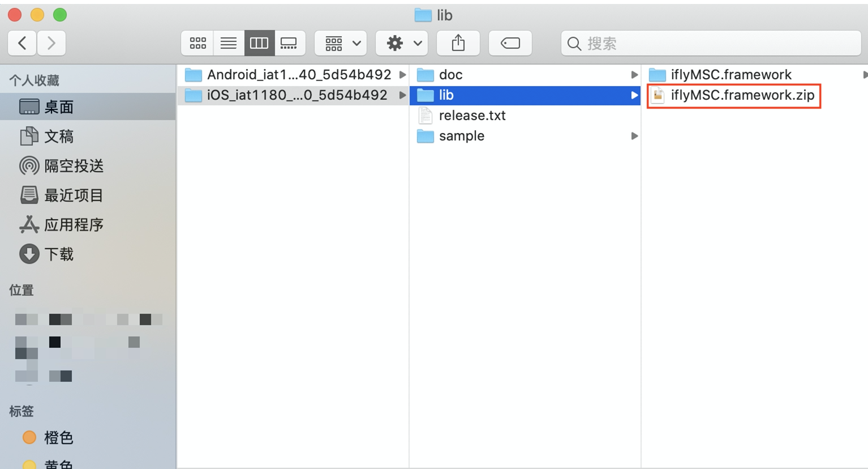Click the folder icon of sample
The image size is (868, 469).
tap(425, 136)
